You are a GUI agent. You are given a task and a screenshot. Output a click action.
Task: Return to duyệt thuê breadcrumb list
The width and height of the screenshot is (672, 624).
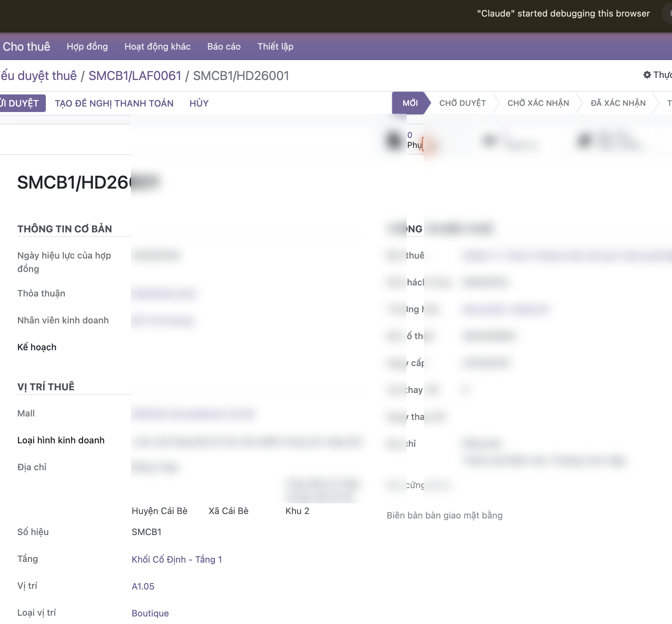coord(38,76)
